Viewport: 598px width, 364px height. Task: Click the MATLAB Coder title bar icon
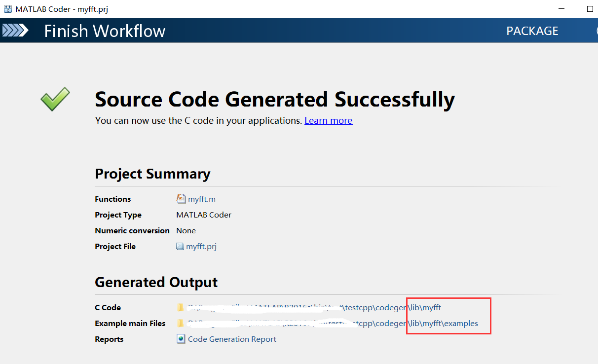click(x=7, y=9)
